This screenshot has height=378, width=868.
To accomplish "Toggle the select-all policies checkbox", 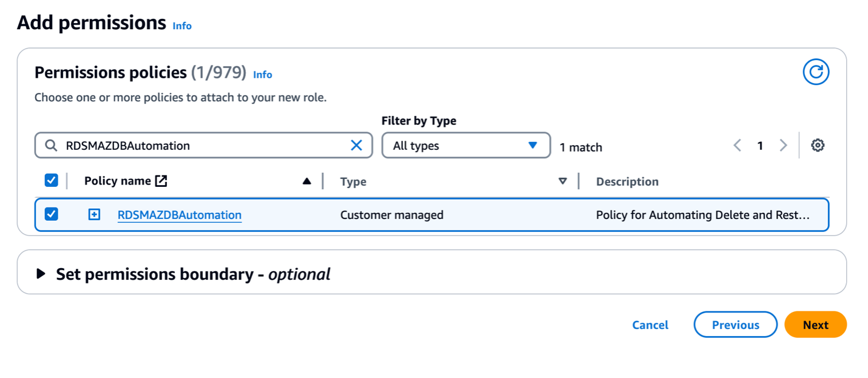I will click(x=52, y=180).
